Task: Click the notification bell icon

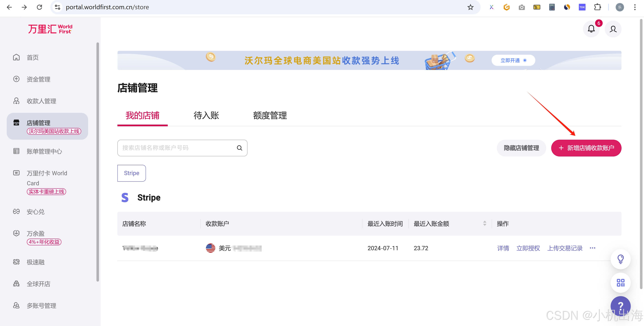Action: [x=591, y=29]
